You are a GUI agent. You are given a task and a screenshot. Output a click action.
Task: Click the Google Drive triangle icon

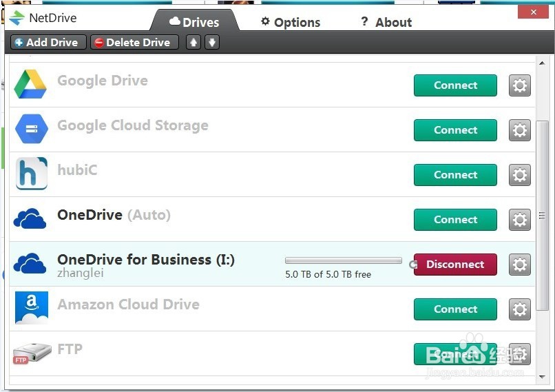pos(30,84)
